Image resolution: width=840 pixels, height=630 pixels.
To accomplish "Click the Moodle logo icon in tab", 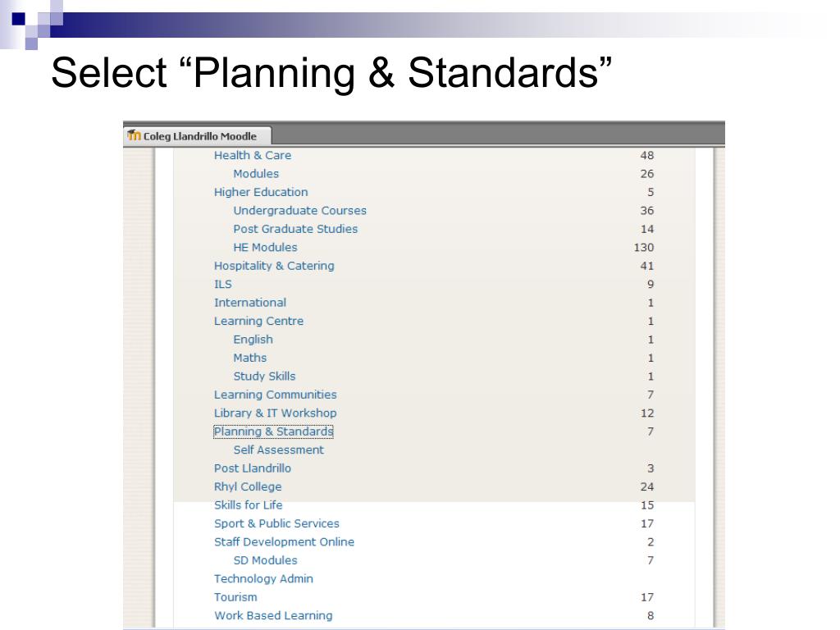I will 134,135.
